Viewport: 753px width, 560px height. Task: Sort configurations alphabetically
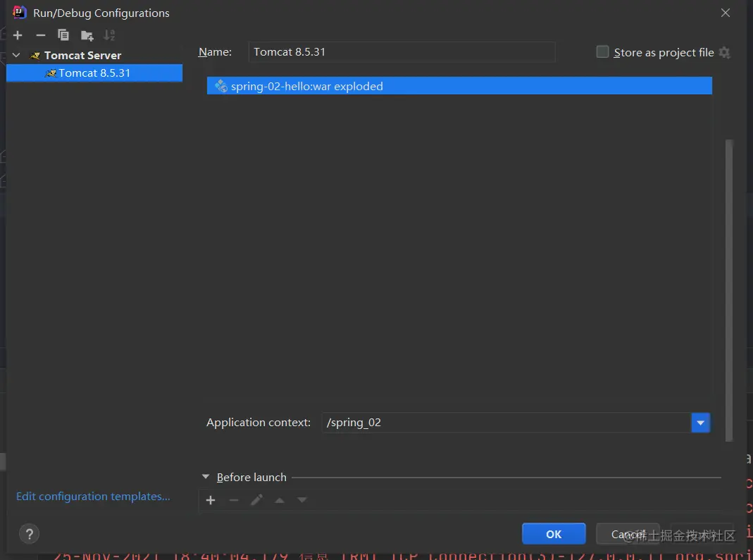109,35
